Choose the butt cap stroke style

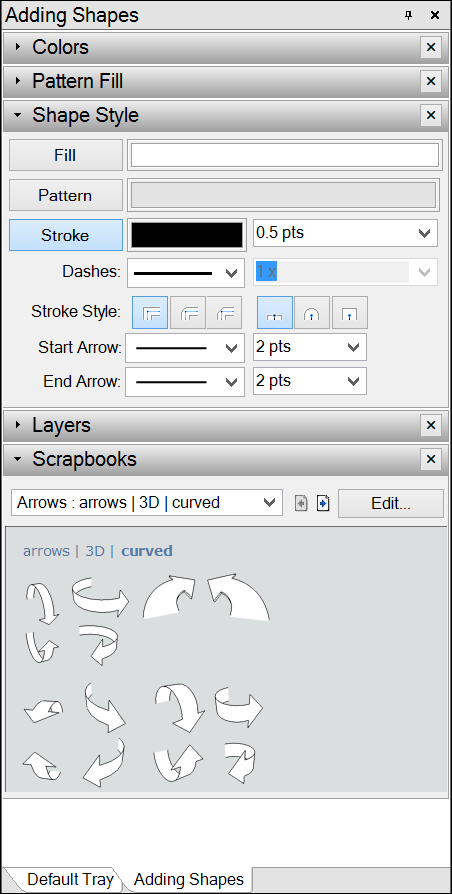tap(275, 312)
